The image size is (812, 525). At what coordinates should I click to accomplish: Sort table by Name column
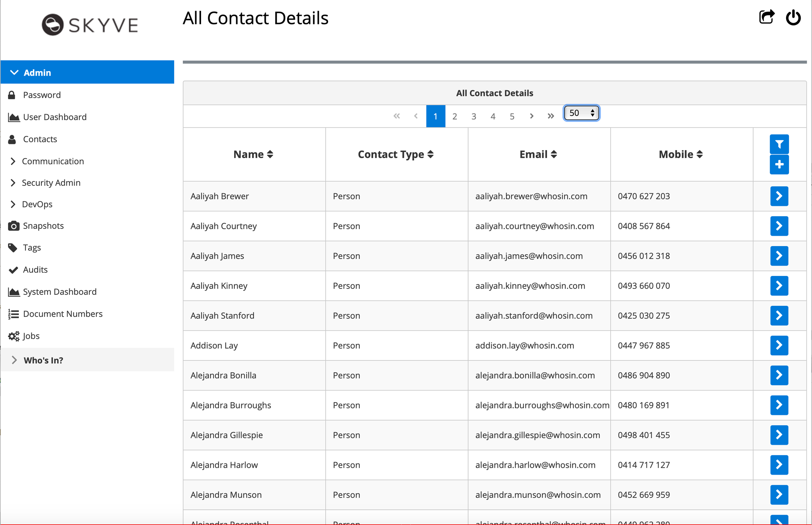click(x=253, y=155)
